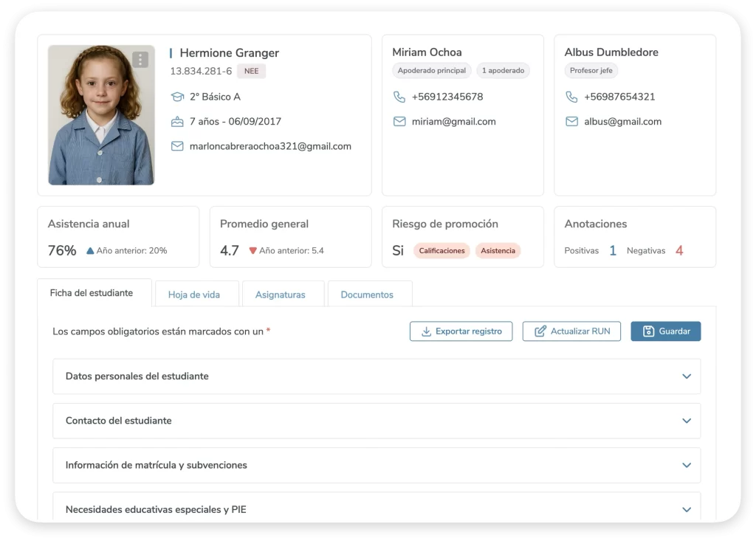Expand Necesidades educativas especiales y PIE
Screen dimensions: 756x541
tap(686, 509)
